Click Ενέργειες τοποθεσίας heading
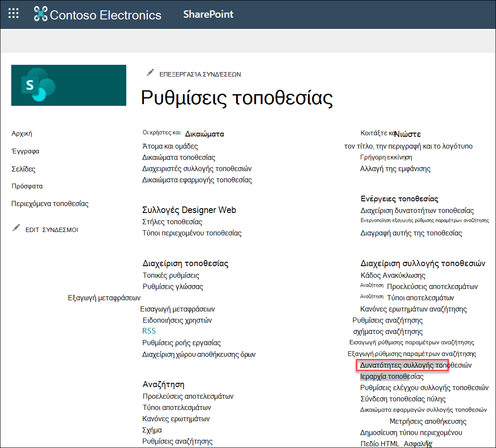Viewport: 496px width, 448px height. (x=400, y=199)
